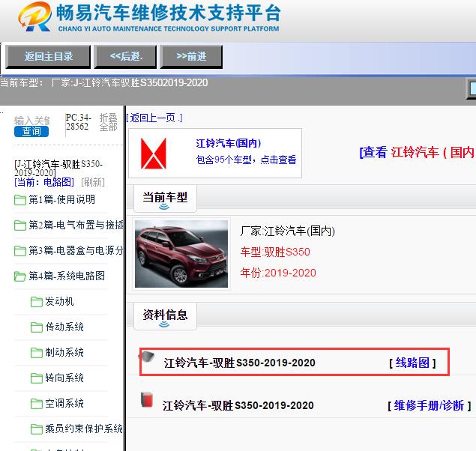Click the 当前车型 status line in grey bar
476x451 pixels.
(104, 83)
